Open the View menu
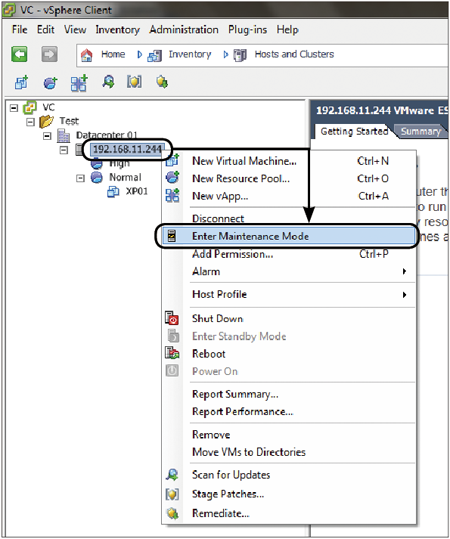This screenshot has height=539, width=450. coord(75,30)
